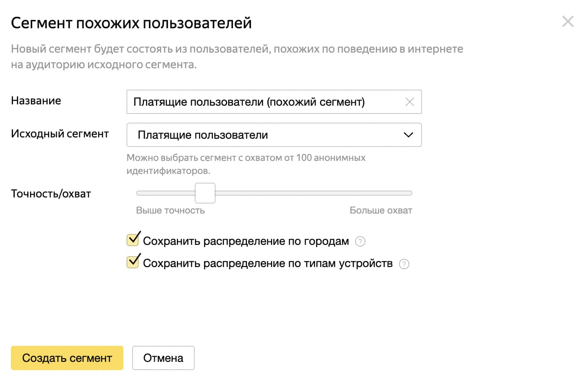Click the Исходный сегмент field showing Платящие пользователи

[x=274, y=135]
